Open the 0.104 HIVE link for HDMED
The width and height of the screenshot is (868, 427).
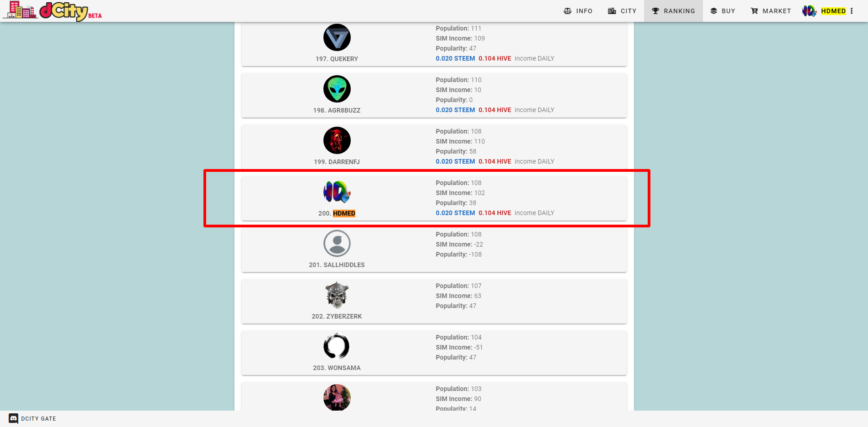click(x=494, y=213)
